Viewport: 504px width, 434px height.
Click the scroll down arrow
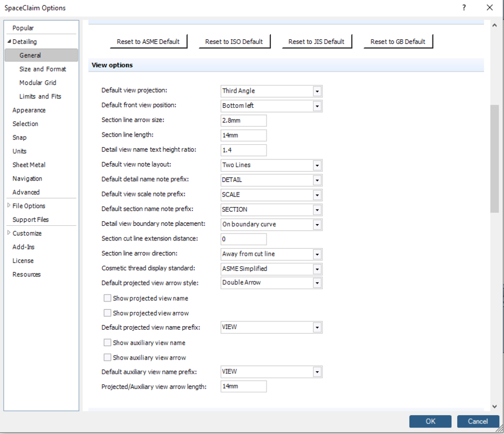[x=495, y=406]
